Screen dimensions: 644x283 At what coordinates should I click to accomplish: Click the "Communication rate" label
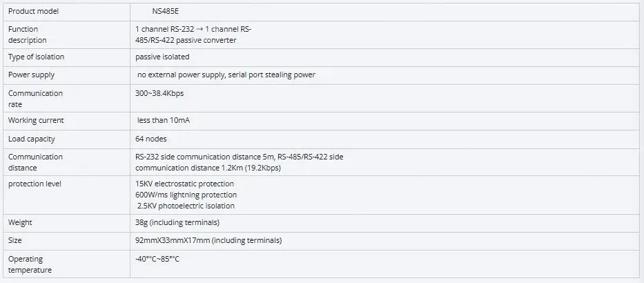point(35,99)
